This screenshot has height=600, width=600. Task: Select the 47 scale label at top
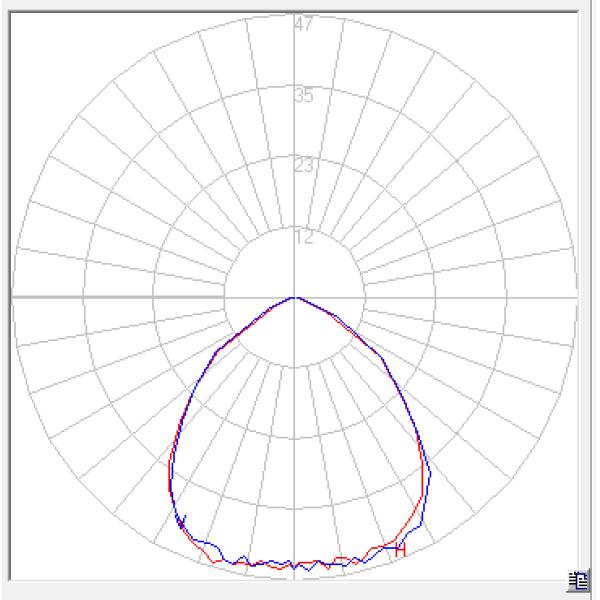(304, 25)
